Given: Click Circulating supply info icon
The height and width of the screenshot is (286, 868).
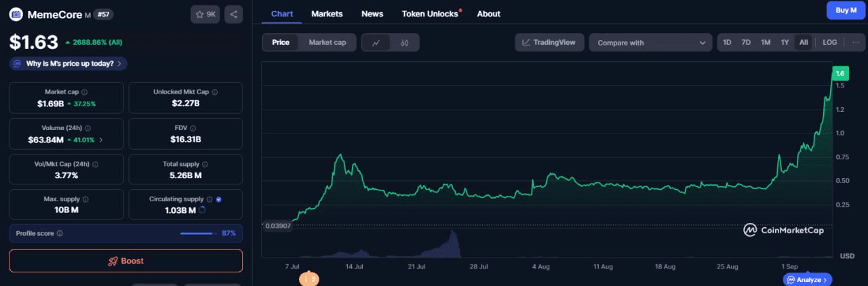Looking at the screenshot, I should [210, 199].
